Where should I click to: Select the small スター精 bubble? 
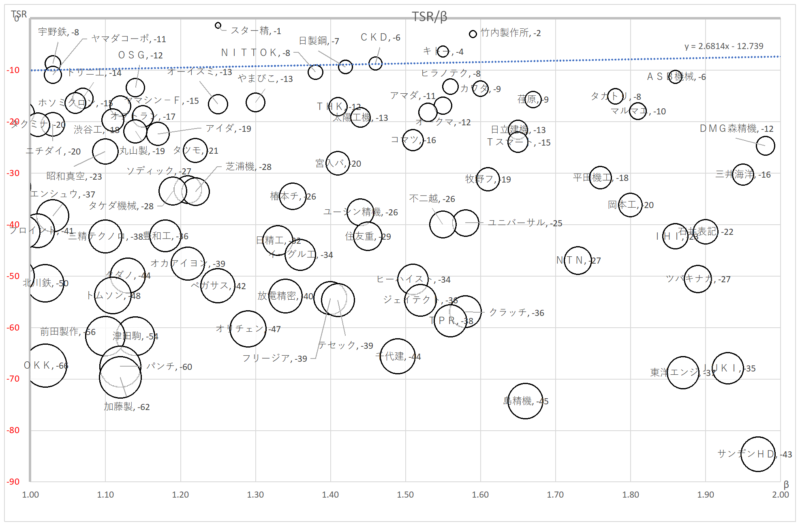point(218,26)
